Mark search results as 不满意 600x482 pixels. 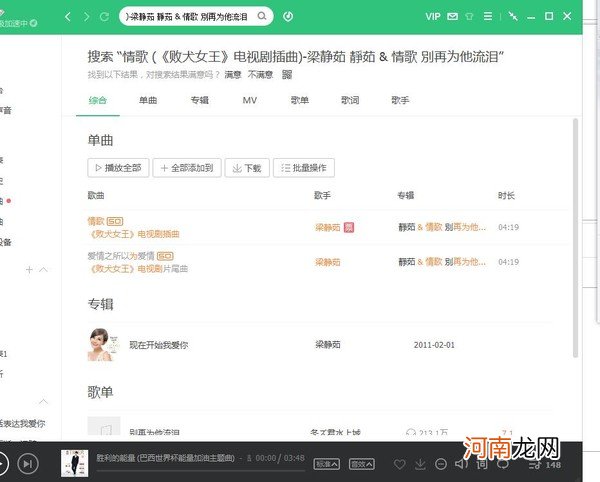point(260,74)
